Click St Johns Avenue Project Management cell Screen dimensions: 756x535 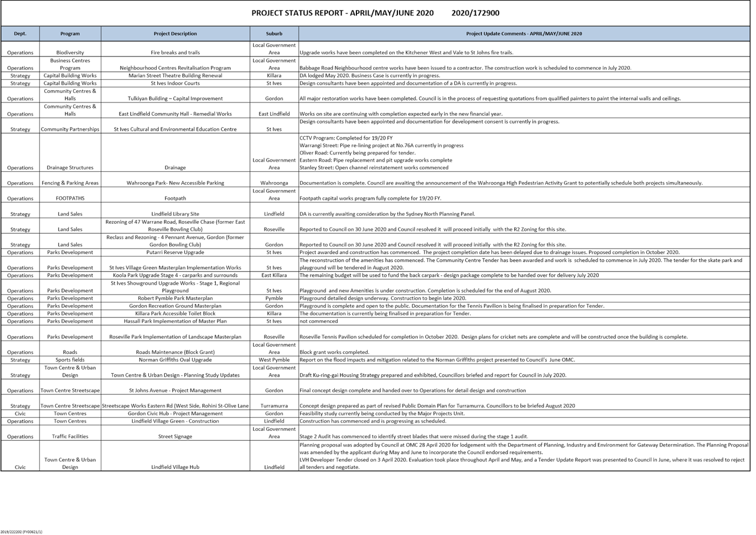[x=175, y=390]
